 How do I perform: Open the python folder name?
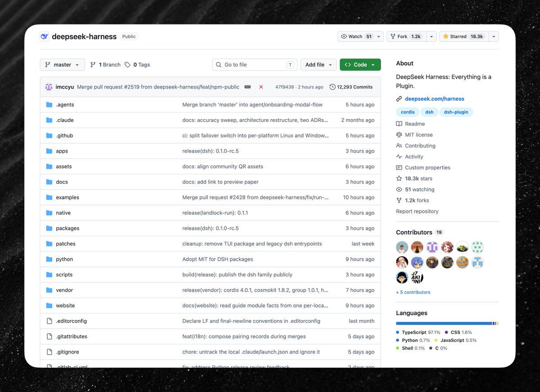64,259
